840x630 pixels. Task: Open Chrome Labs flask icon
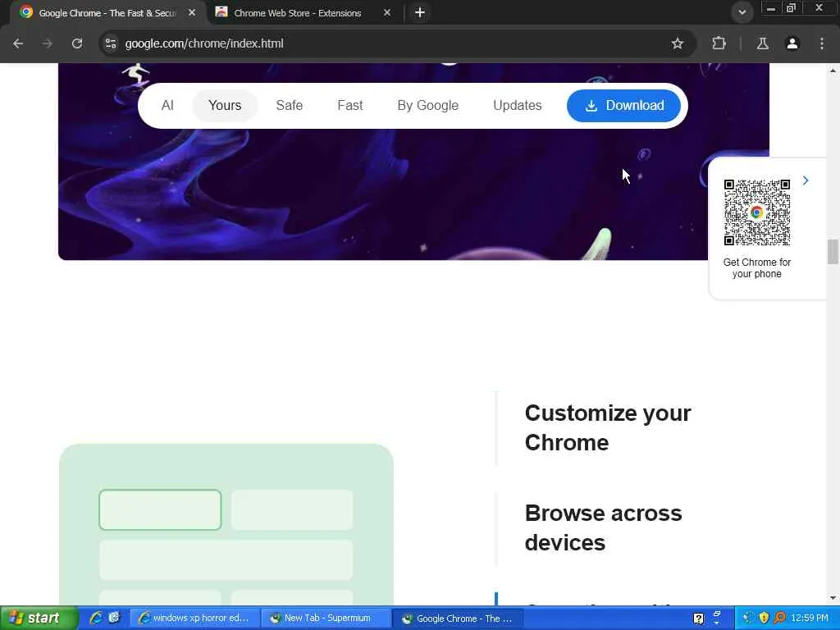tap(763, 43)
